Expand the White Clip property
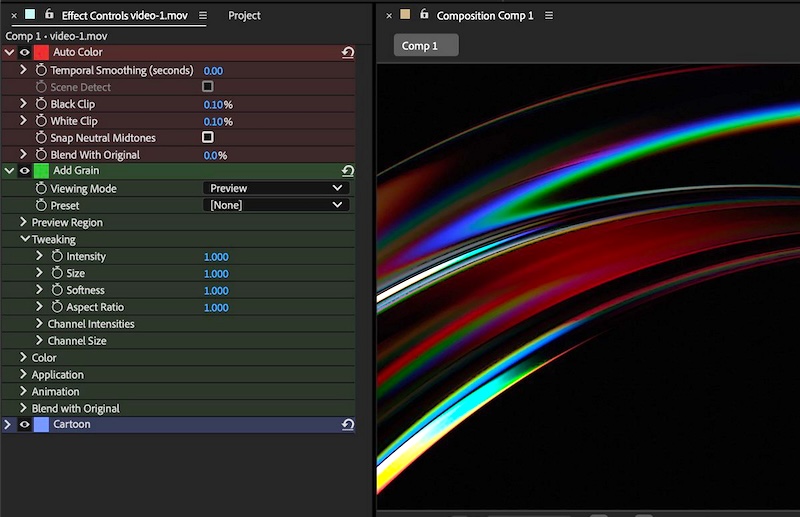The image size is (800, 517). tap(23, 120)
